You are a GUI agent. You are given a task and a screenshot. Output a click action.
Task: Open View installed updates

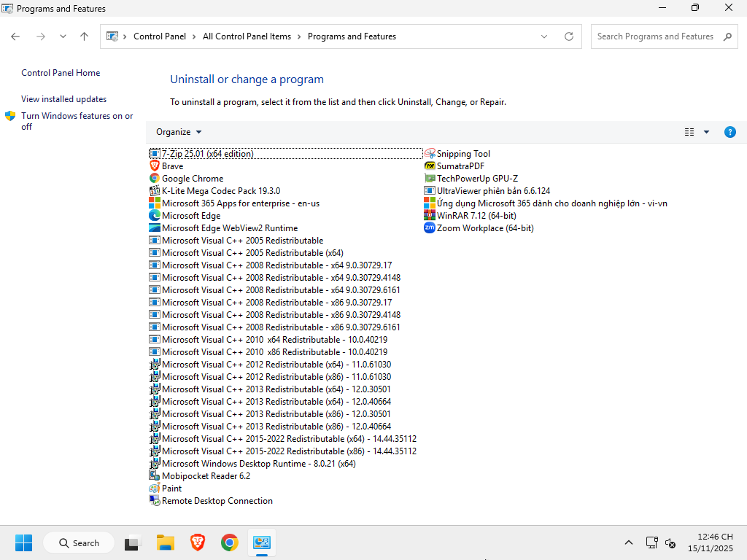click(x=64, y=98)
